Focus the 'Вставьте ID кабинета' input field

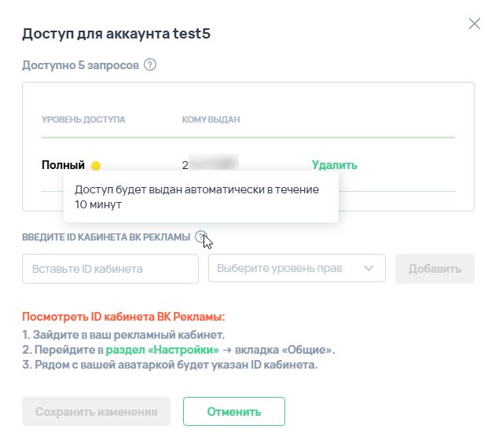(110, 269)
